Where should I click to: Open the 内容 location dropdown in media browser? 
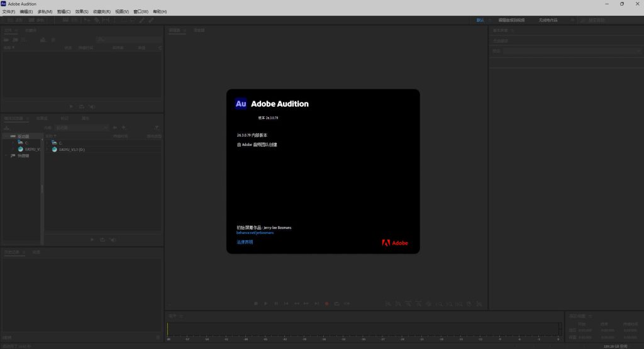click(x=82, y=128)
